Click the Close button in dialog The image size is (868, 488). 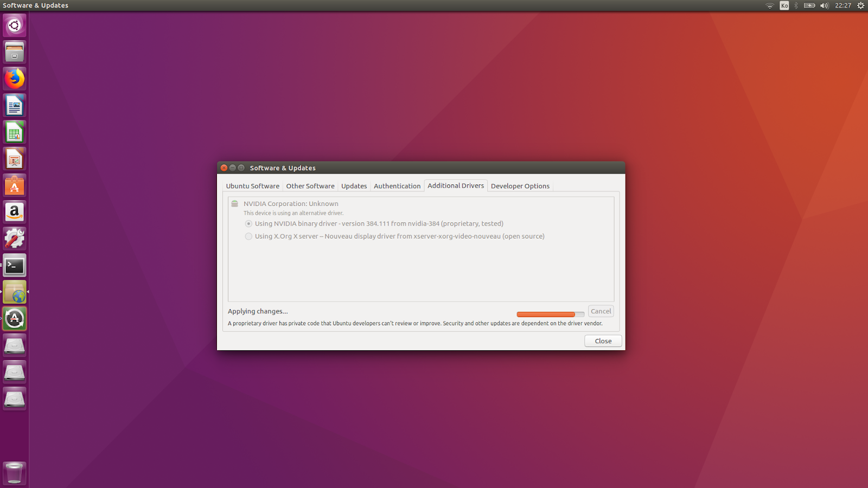coord(603,341)
